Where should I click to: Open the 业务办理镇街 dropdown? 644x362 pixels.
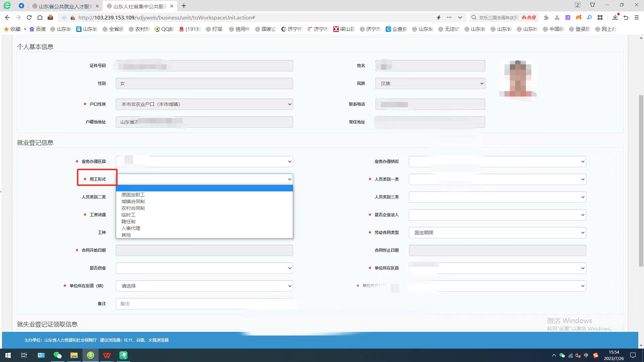click(x=497, y=162)
